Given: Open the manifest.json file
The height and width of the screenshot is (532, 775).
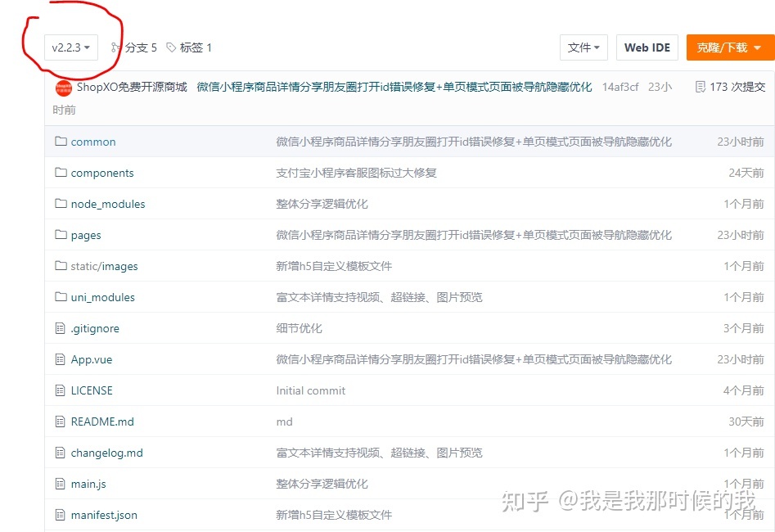Looking at the screenshot, I should (x=104, y=516).
